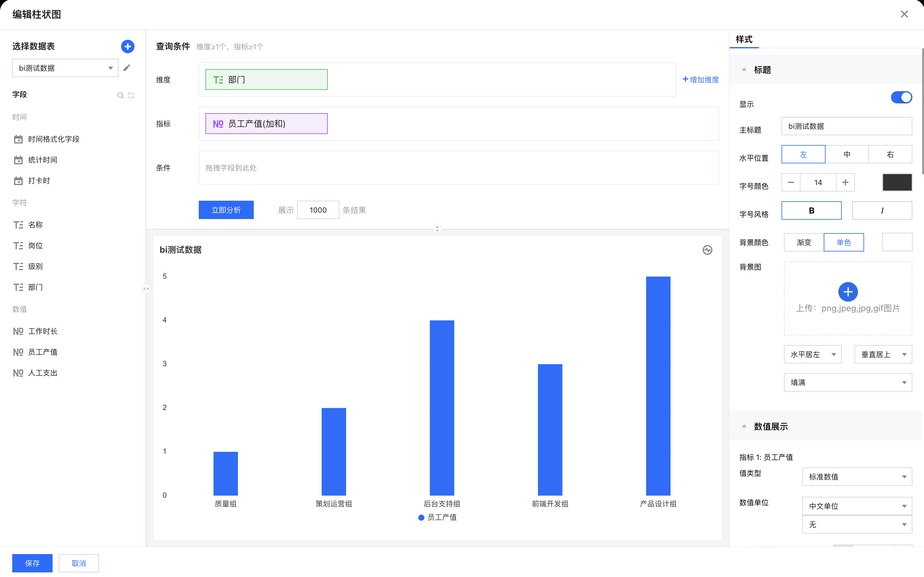Open the 标准数值 value type dropdown
Screen dimensions: 924x577
856,477
